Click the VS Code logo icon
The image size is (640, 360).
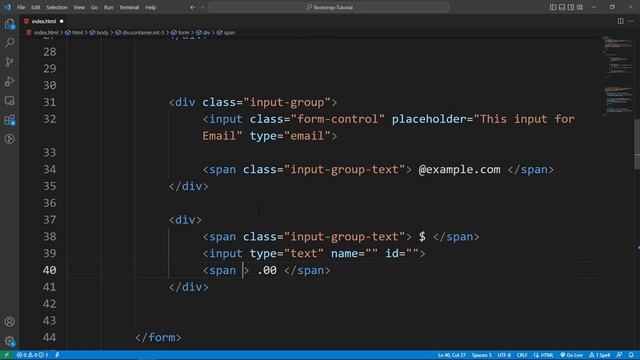point(7,7)
